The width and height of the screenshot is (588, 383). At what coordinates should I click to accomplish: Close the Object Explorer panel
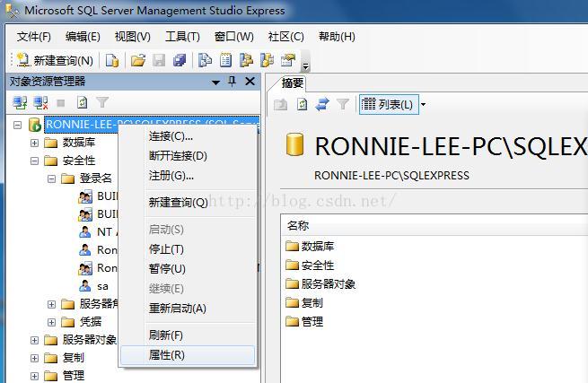250,82
